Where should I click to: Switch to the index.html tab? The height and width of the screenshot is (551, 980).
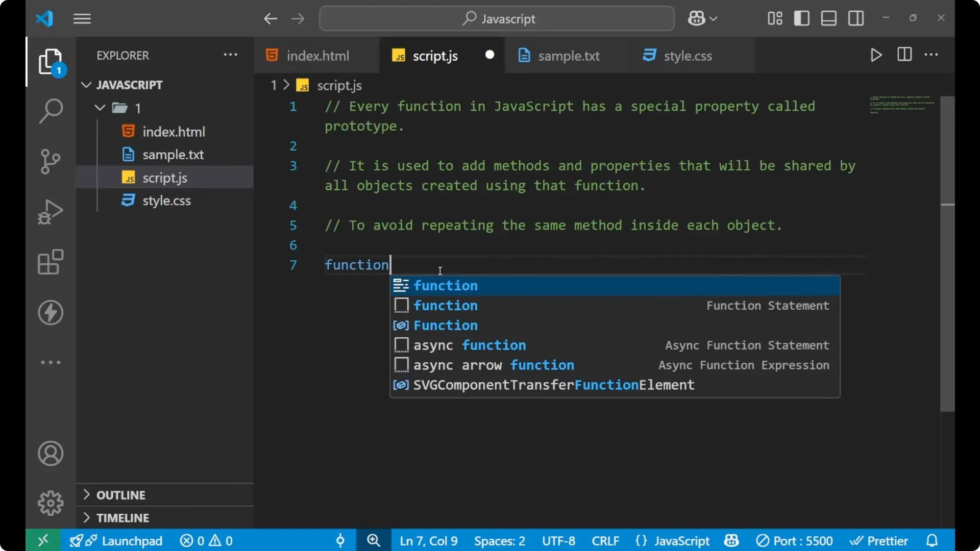point(317,55)
